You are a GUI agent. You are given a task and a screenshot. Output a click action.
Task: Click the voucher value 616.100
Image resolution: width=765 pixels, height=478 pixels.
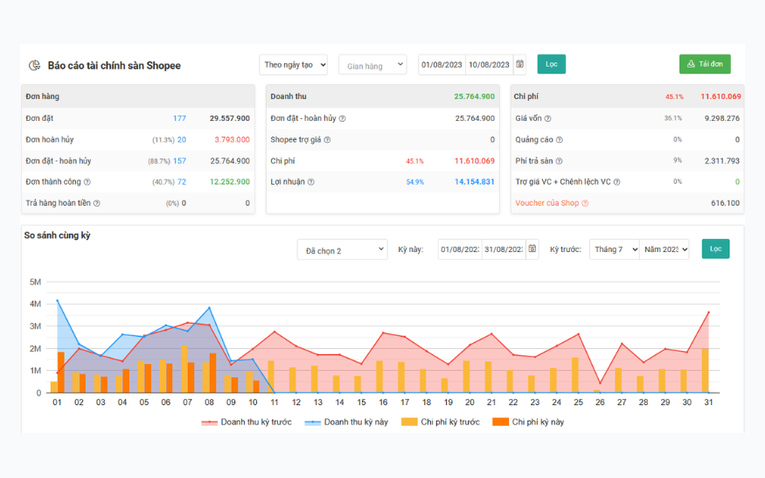[725, 203]
